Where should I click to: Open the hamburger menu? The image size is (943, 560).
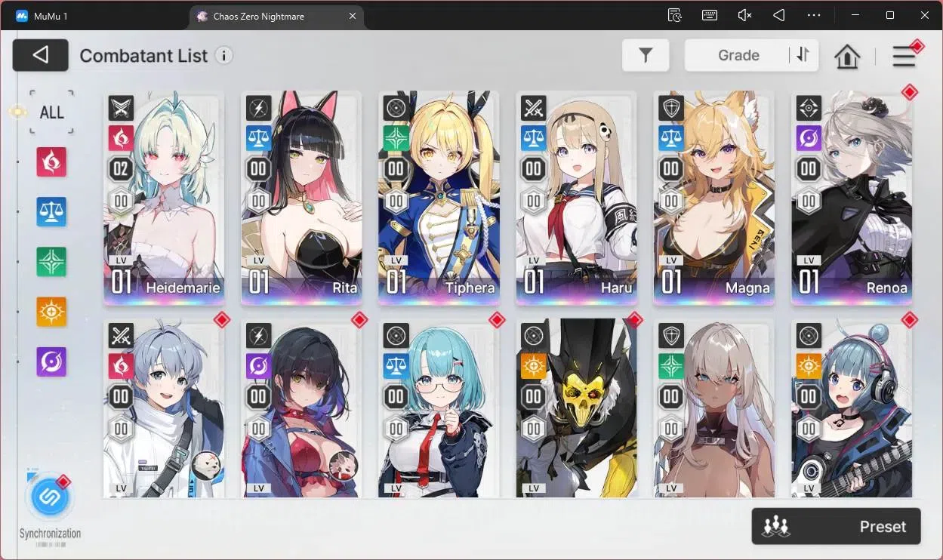[904, 56]
